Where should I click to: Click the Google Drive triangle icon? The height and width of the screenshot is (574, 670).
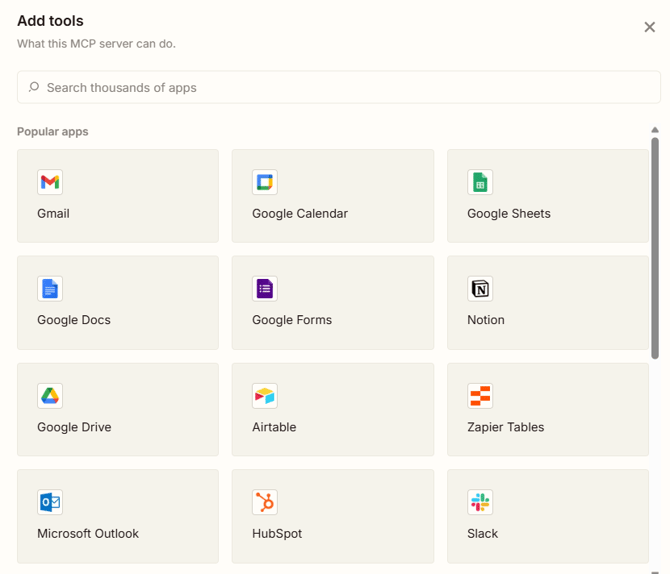coord(50,396)
